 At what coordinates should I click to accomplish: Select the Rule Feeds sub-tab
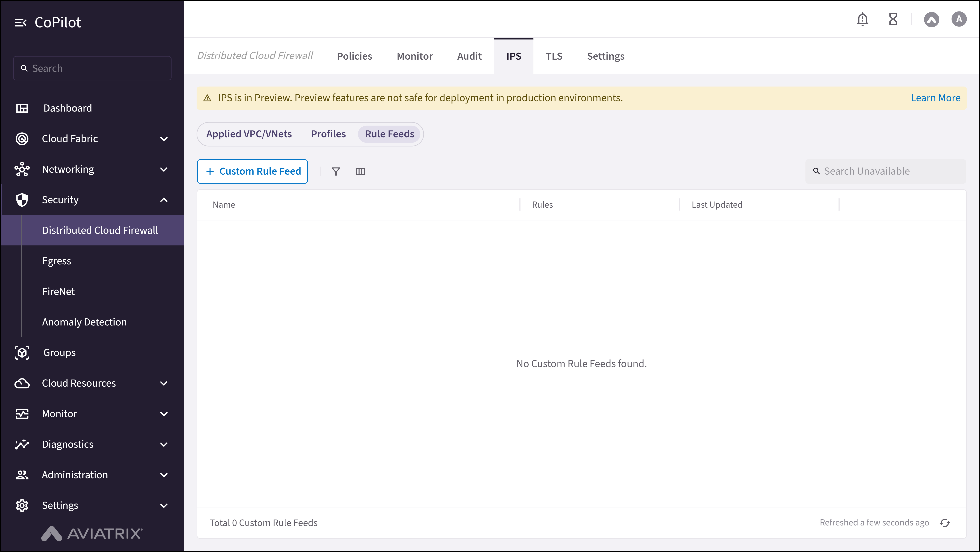390,134
